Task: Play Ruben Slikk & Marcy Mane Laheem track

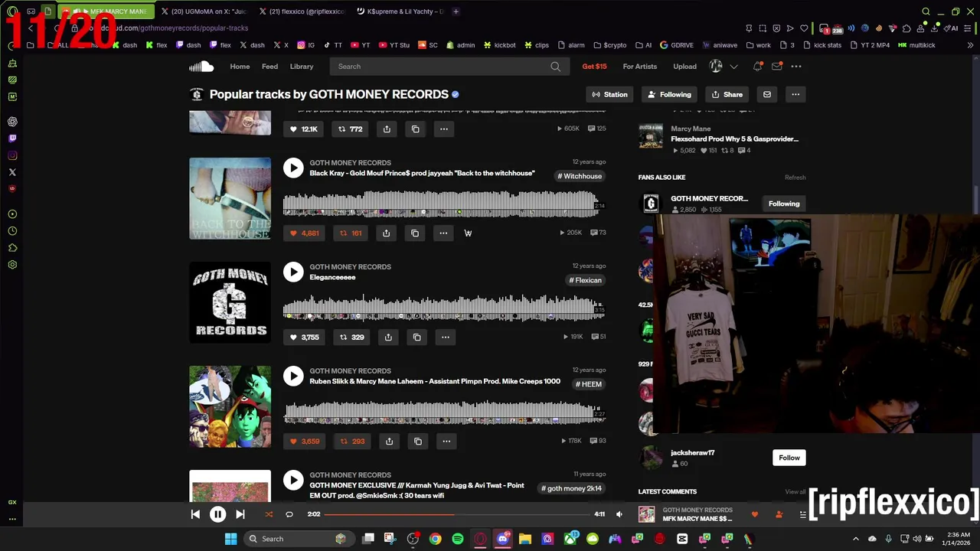Action: click(x=293, y=376)
